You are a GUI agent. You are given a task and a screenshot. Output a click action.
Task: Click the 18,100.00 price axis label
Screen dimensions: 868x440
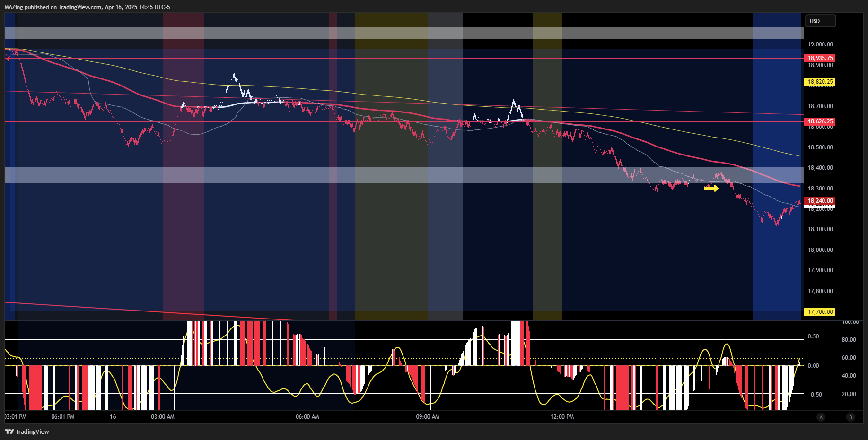820,229
